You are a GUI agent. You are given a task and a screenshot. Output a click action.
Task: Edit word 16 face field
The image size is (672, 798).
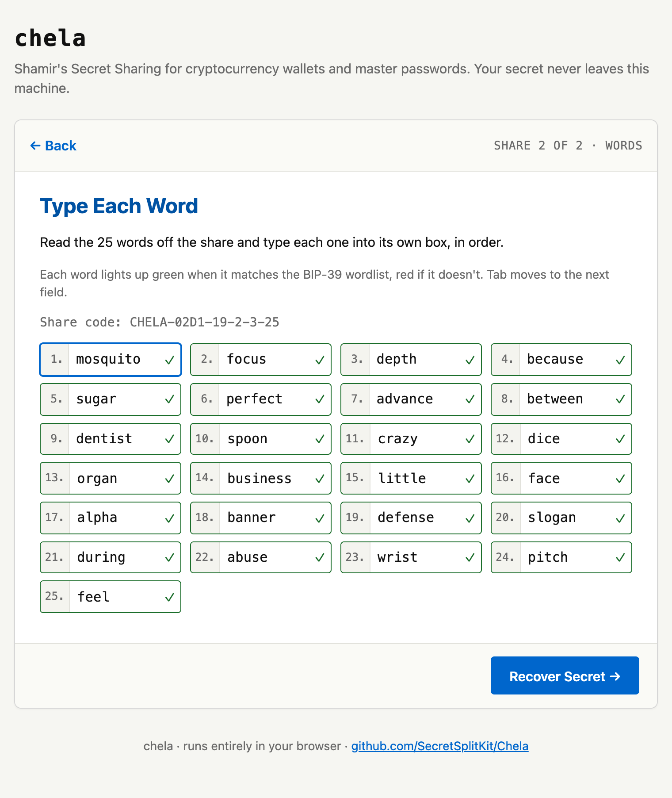point(561,478)
